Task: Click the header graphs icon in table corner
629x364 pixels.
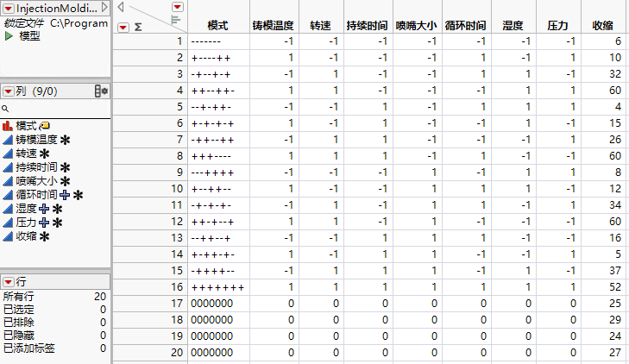Action: pos(176,20)
